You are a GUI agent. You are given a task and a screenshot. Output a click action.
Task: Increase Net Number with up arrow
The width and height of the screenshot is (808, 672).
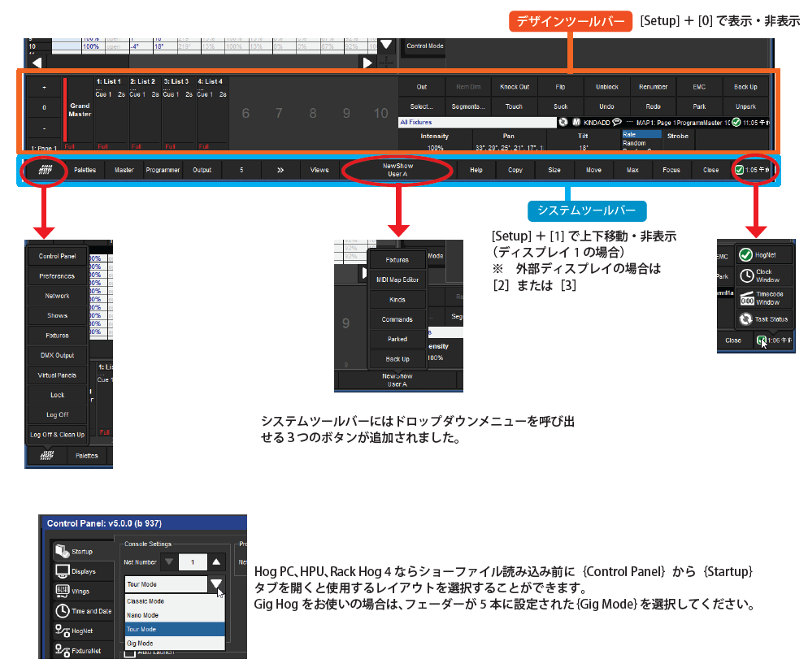point(216,561)
